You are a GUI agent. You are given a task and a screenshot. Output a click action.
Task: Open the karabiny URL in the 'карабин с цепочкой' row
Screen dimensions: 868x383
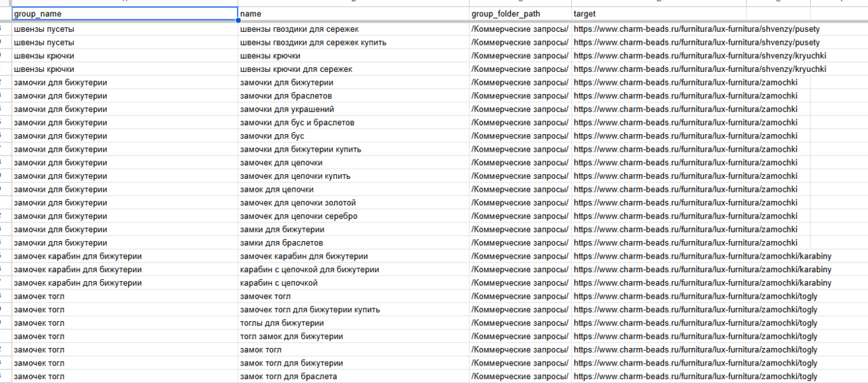(x=702, y=283)
